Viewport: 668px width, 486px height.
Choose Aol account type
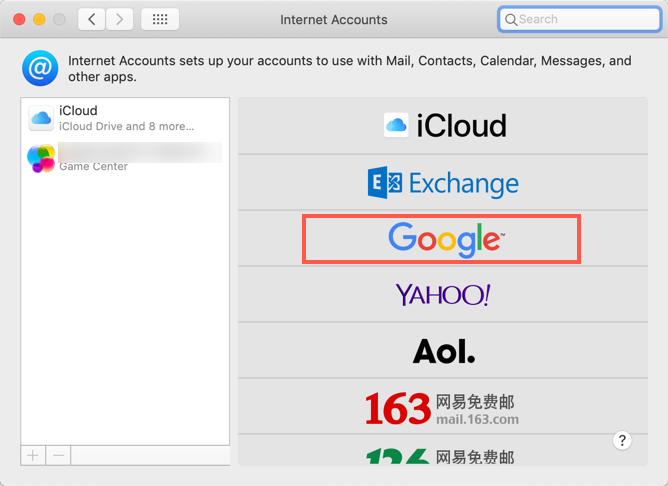(x=443, y=351)
